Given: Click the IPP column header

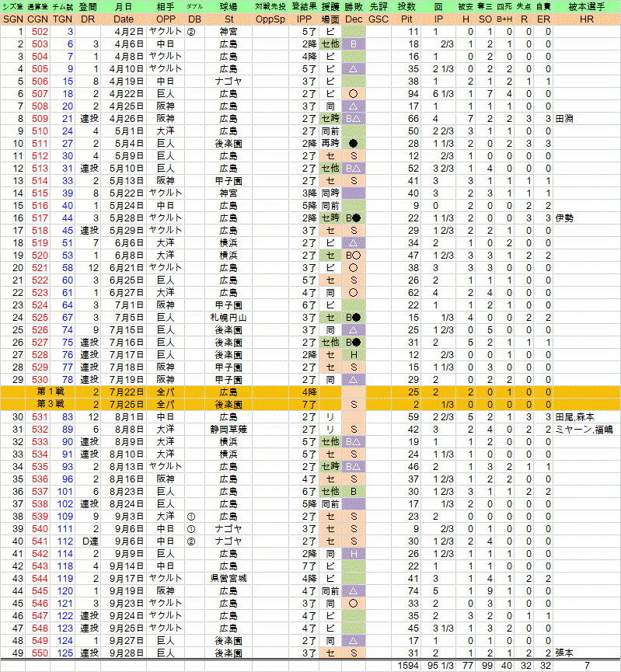Looking at the screenshot, I should click(x=304, y=19).
